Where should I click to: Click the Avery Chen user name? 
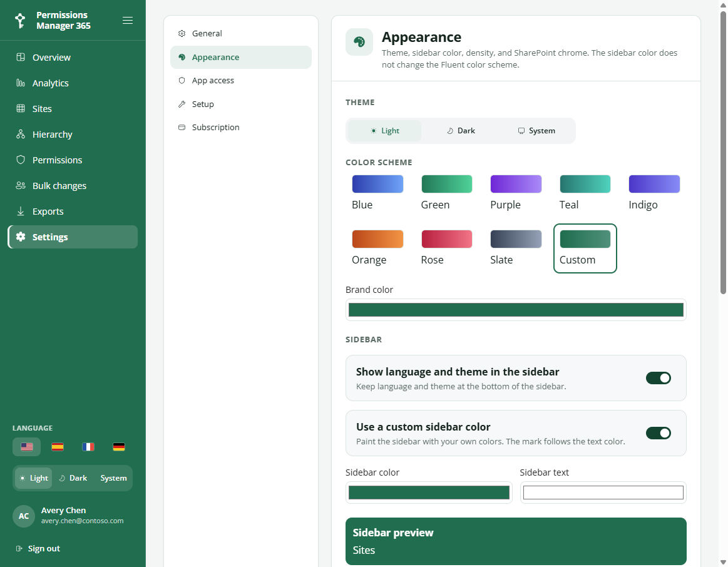click(x=64, y=511)
